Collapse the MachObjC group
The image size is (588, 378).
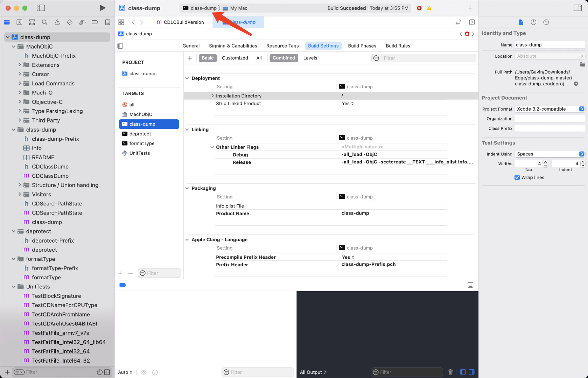click(14, 47)
